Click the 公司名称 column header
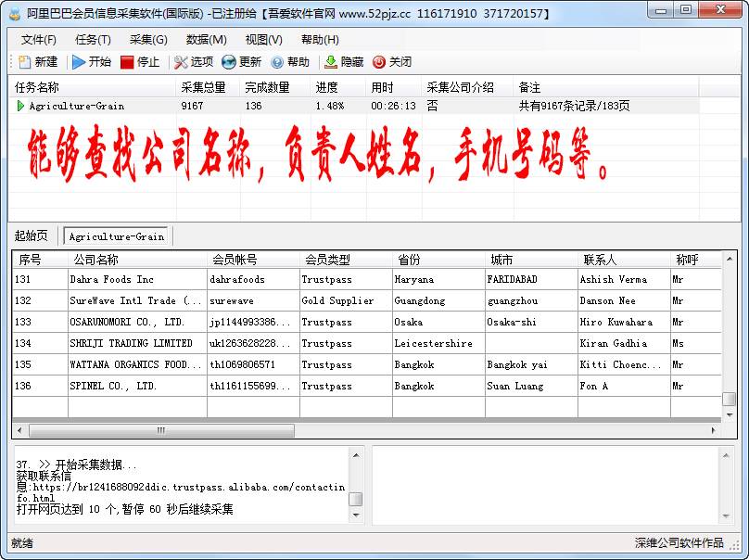This screenshot has width=749, height=560. [137, 260]
